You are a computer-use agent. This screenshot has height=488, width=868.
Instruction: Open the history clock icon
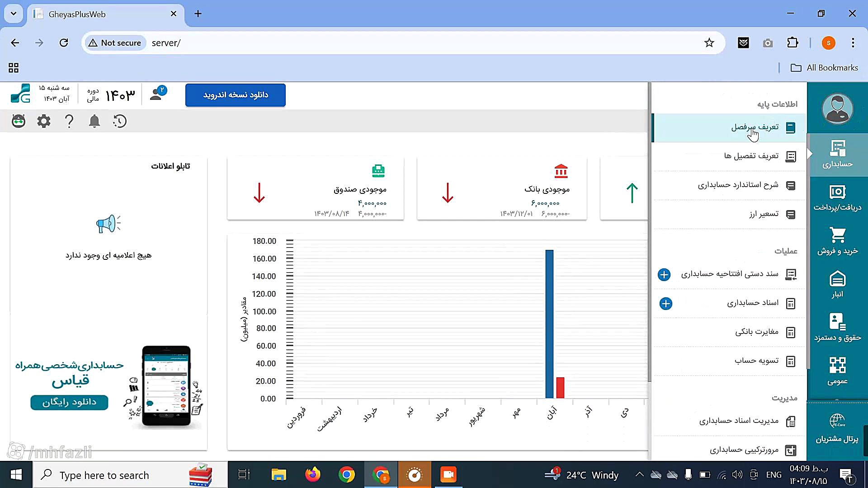click(x=120, y=121)
